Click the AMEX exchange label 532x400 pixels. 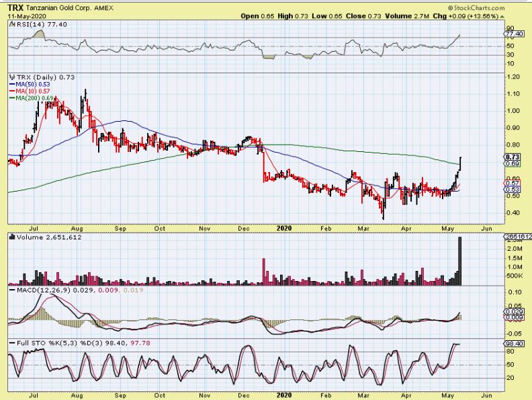pyautogui.click(x=104, y=8)
